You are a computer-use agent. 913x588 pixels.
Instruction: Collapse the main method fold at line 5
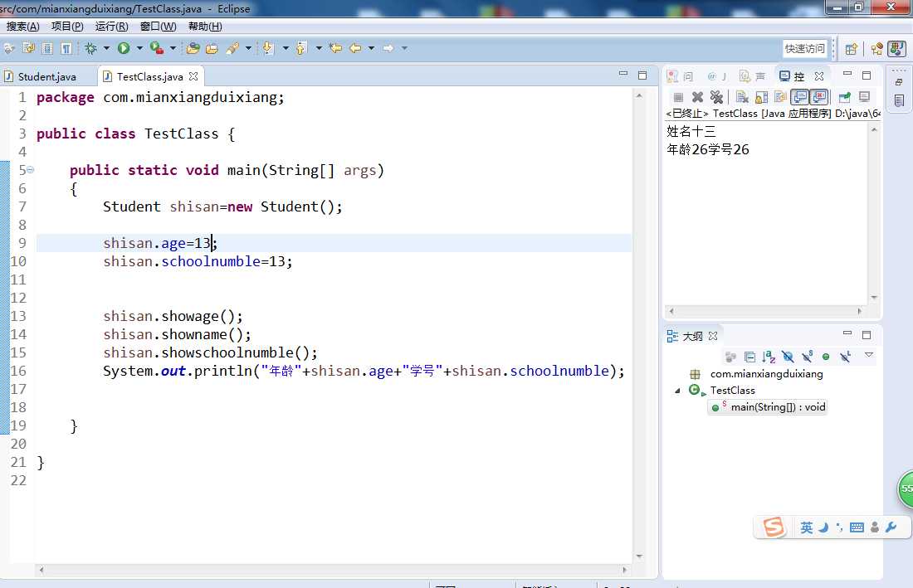(30, 170)
